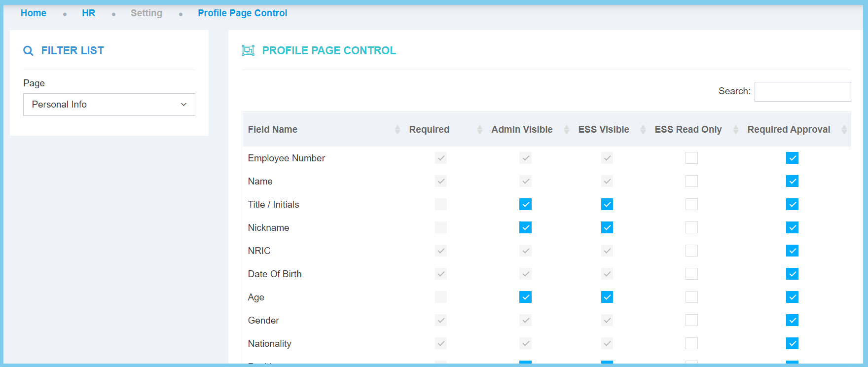Sort by Required column arrow icon
This screenshot has width=868, height=367.
(x=479, y=130)
